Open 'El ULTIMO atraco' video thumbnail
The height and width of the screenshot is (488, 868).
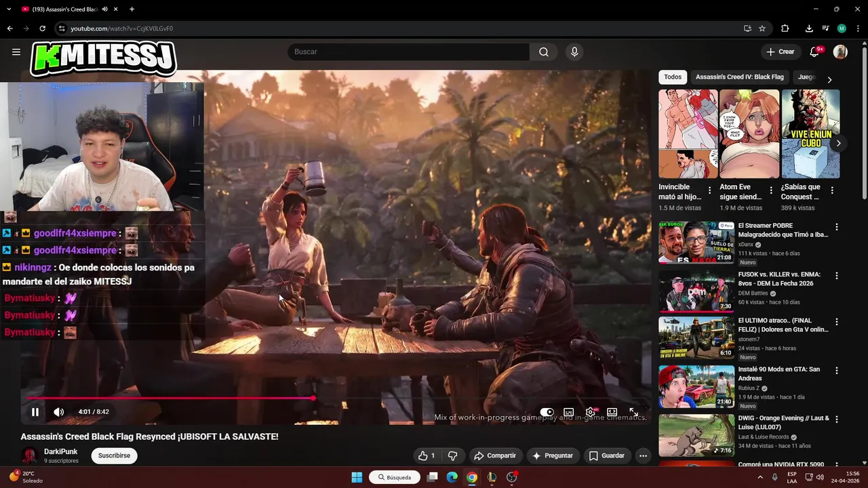coord(696,338)
